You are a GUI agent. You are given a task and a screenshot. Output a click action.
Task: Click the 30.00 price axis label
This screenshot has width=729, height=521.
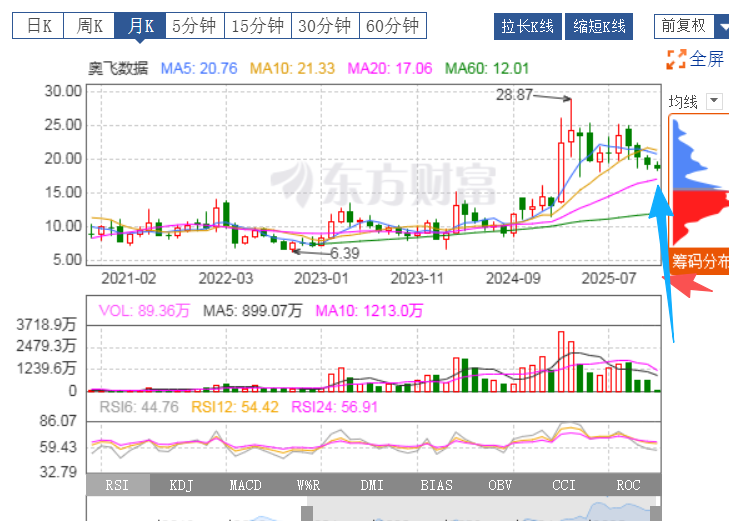(63, 91)
